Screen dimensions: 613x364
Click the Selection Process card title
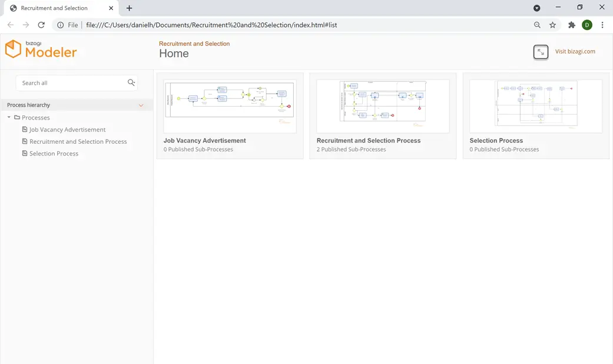point(496,140)
